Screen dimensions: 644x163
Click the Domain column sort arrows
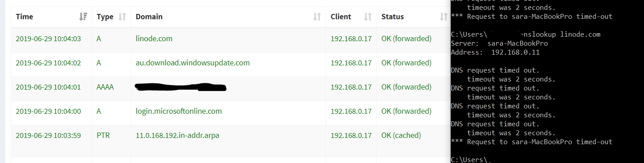click(x=317, y=17)
